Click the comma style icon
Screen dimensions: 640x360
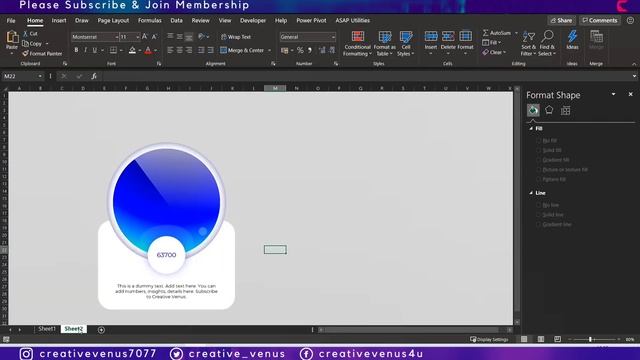click(x=310, y=50)
